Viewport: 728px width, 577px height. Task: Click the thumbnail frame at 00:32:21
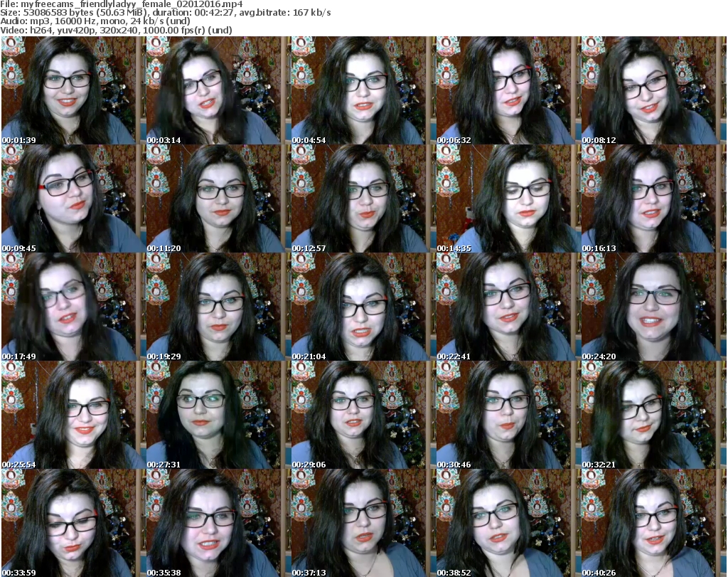point(654,415)
